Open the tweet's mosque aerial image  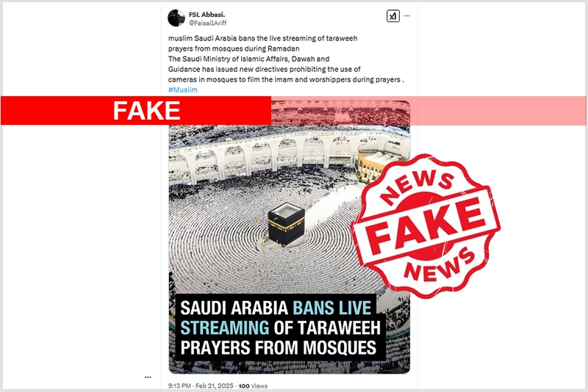tap(289, 237)
